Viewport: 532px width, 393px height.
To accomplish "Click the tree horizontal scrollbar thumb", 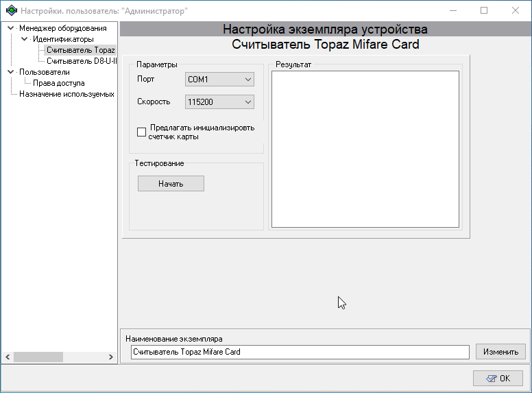I will 38,357.
